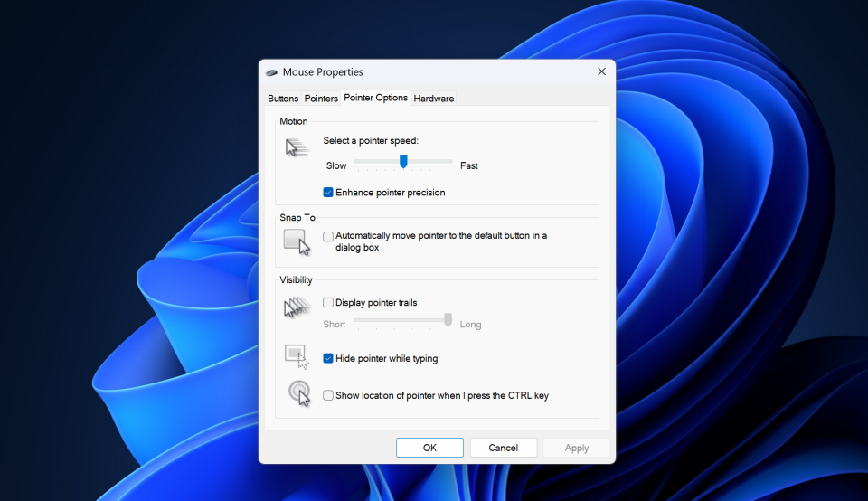Close the Mouse Properties dialog
868x501 pixels.
click(601, 71)
